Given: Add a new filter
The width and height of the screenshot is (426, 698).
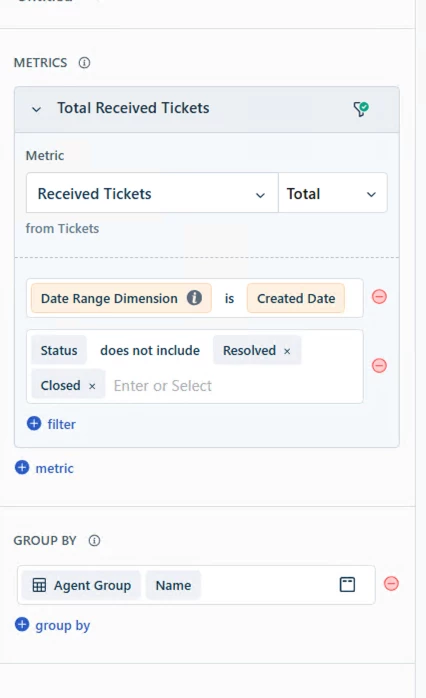Looking at the screenshot, I should coord(52,424).
